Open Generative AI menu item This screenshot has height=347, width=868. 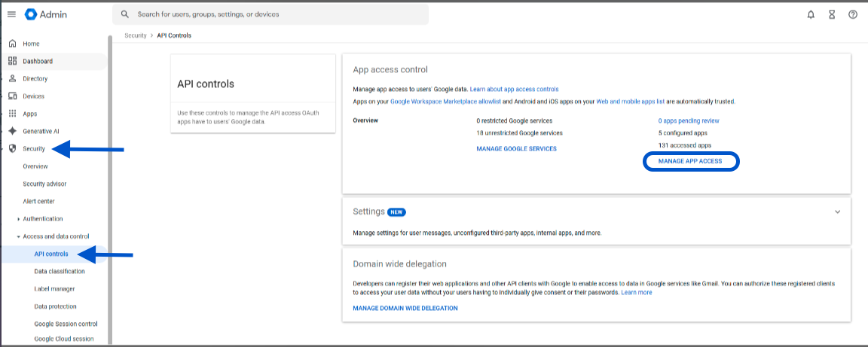pyautogui.click(x=41, y=132)
